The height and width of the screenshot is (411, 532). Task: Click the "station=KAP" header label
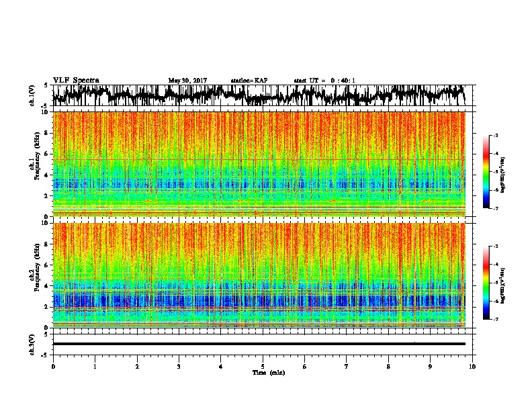[249, 81]
